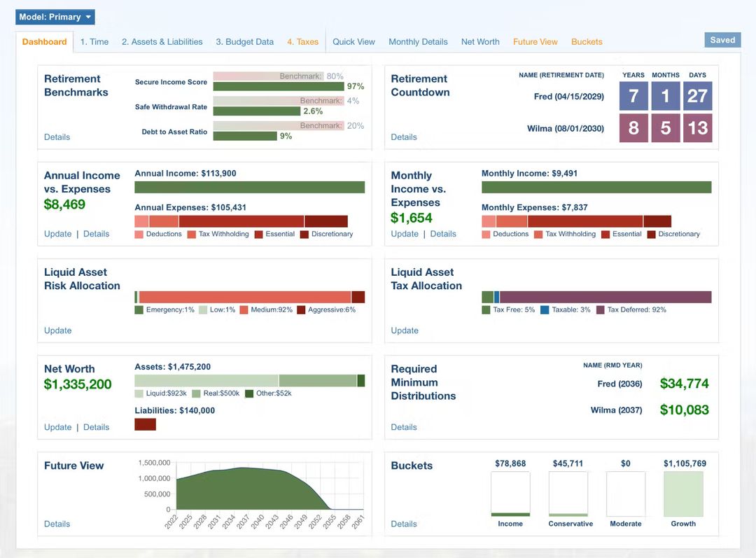Switch to the Monthly Details tab
Screen dimensions: 756x558
418,42
